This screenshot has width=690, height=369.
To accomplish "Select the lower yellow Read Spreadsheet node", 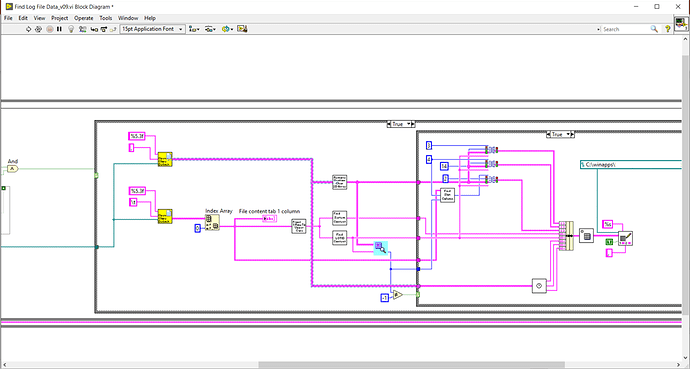I will pyautogui.click(x=165, y=216).
